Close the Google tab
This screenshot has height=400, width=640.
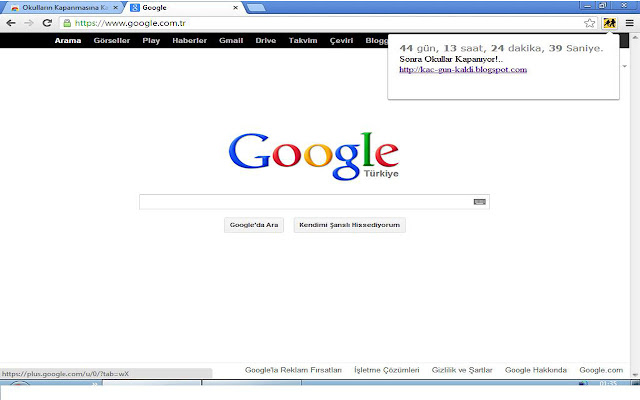point(235,7)
